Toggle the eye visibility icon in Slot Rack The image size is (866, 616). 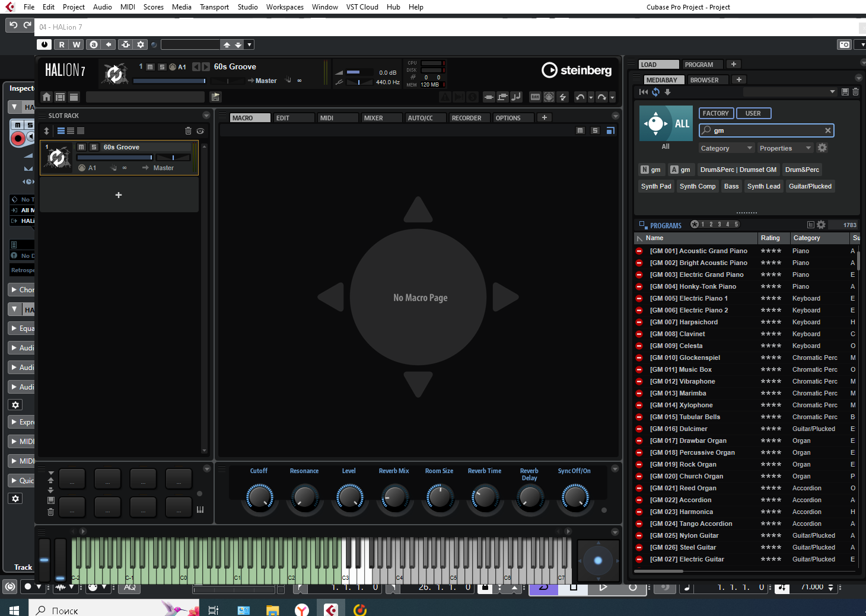click(x=200, y=131)
